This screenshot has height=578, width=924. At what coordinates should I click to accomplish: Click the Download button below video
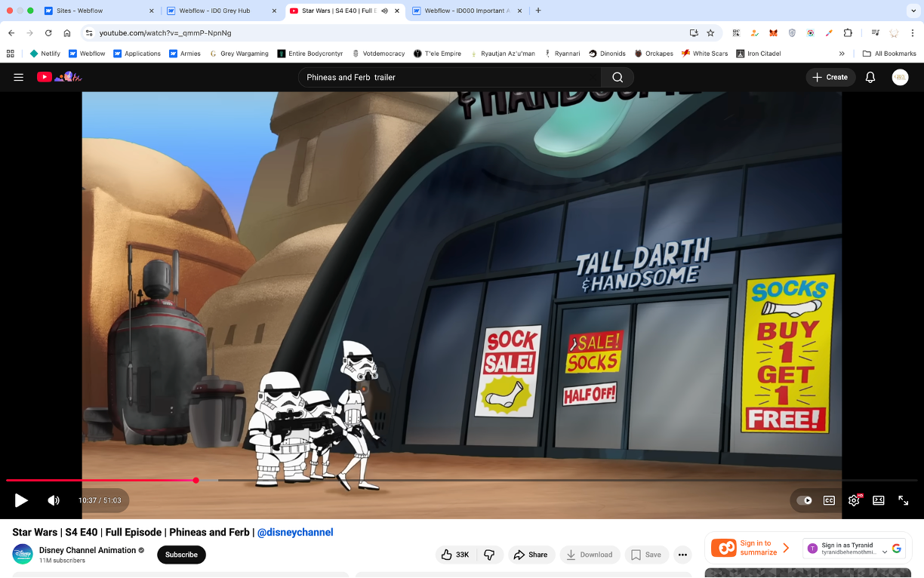[x=590, y=555]
